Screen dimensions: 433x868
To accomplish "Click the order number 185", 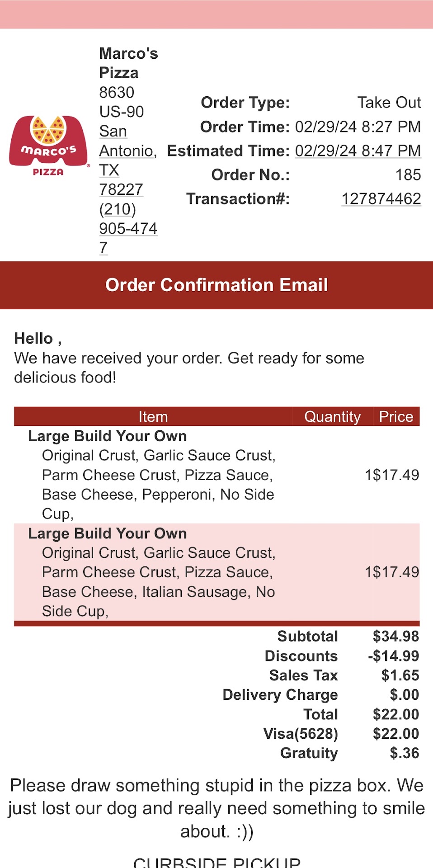I will [x=408, y=175].
